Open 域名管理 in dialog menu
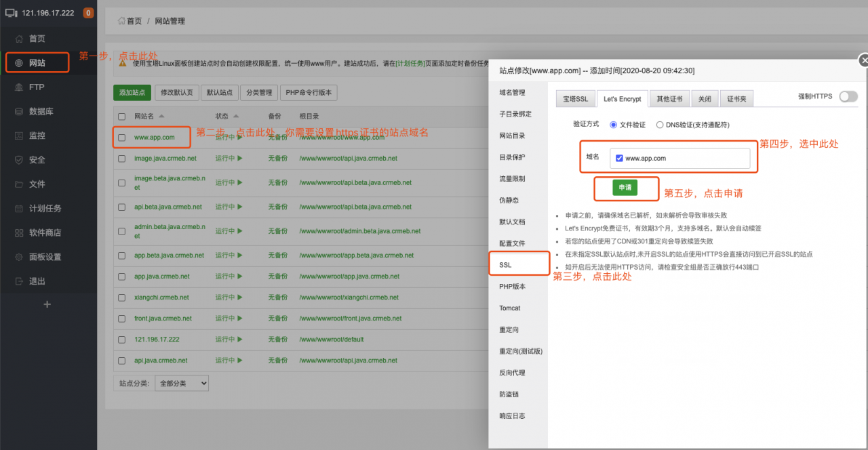This screenshot has width=868, height=450. tap(512, 93)
